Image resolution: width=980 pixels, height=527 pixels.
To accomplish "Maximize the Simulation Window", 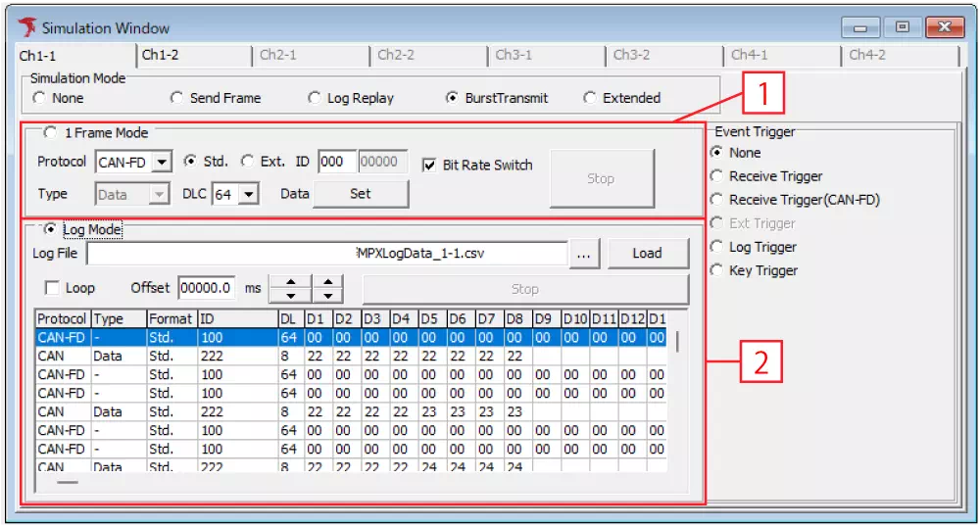I will tap(903, 26).
